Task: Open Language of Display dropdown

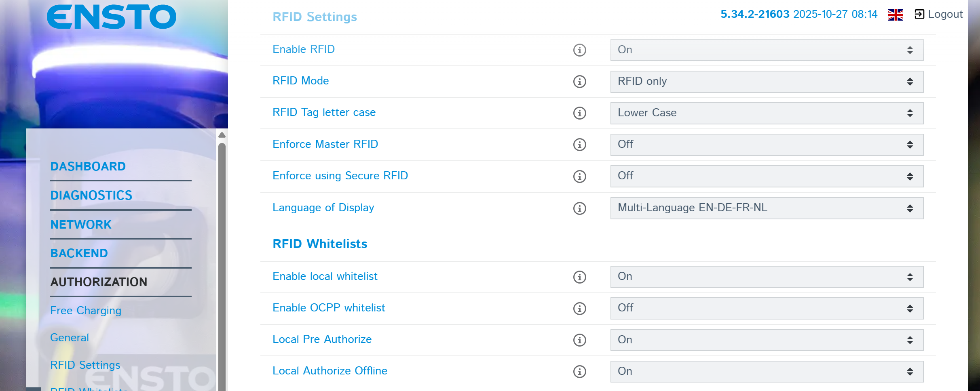Action: click(x=767, y=208)
